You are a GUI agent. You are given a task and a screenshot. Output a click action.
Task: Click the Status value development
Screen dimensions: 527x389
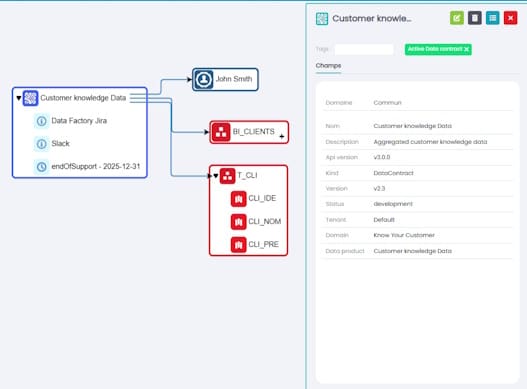click(x=393, y=204)
